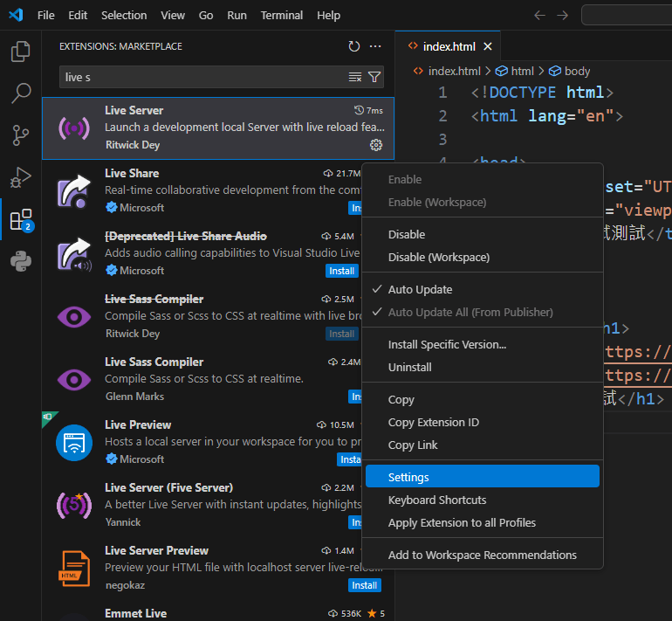672x621 pixels.
Task: Click Glenn Marks Live Sass Compiler eye icon
Action: (74, 380)
